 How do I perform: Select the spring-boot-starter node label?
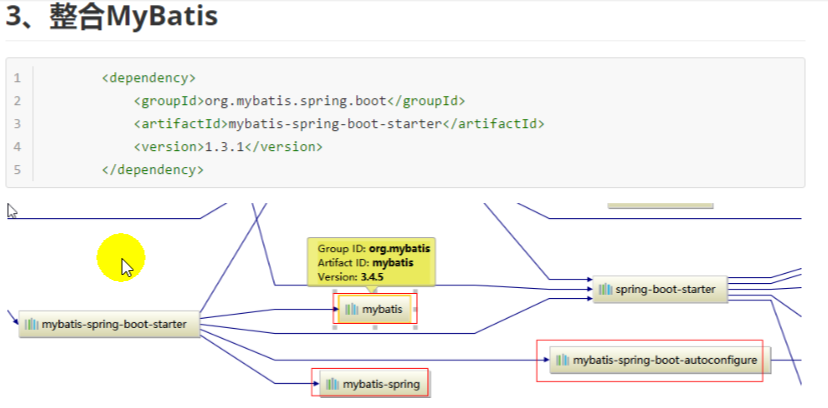[665, 290]
